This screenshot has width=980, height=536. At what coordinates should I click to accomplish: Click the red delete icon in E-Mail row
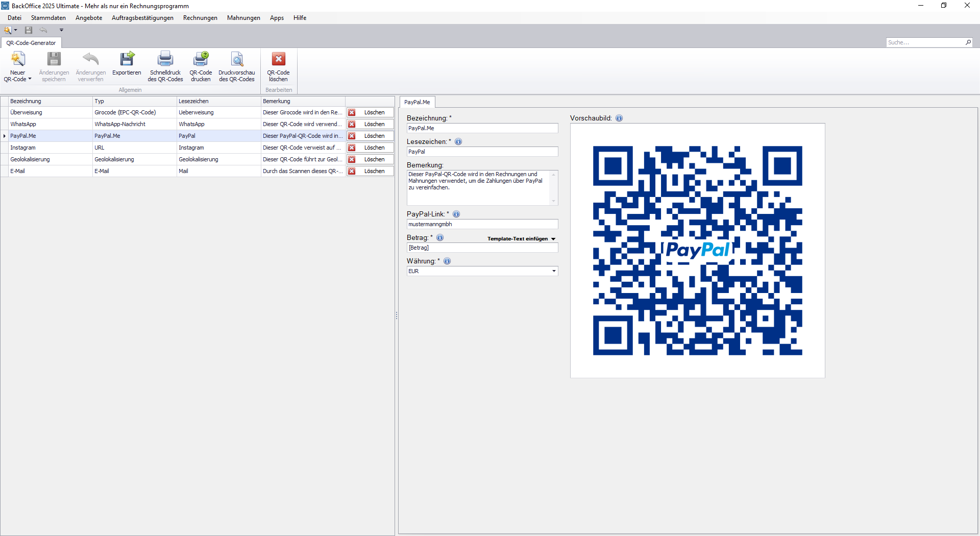pyautogui.click(x=352, y=171)
